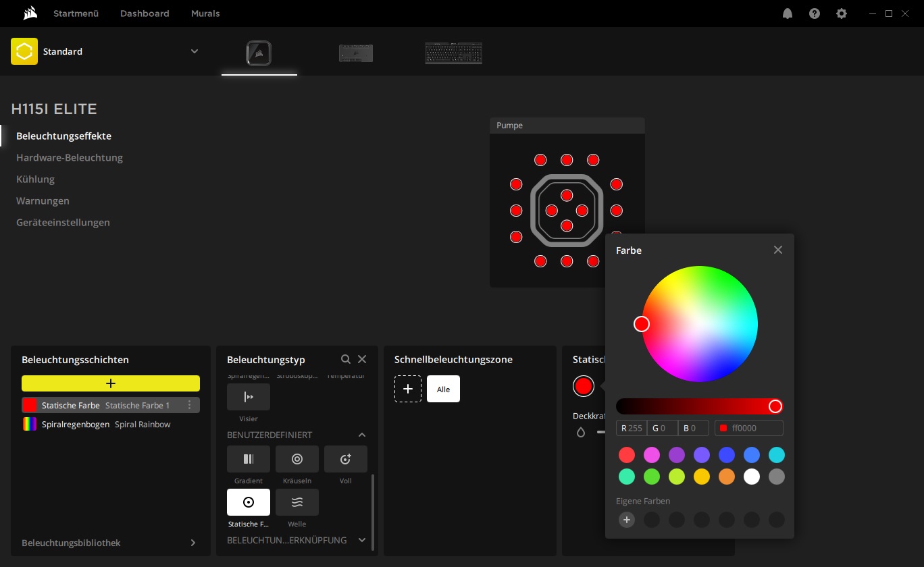924x567 pixels.
Task: Open the help question mark icon
Action: (x=815, y=13)
